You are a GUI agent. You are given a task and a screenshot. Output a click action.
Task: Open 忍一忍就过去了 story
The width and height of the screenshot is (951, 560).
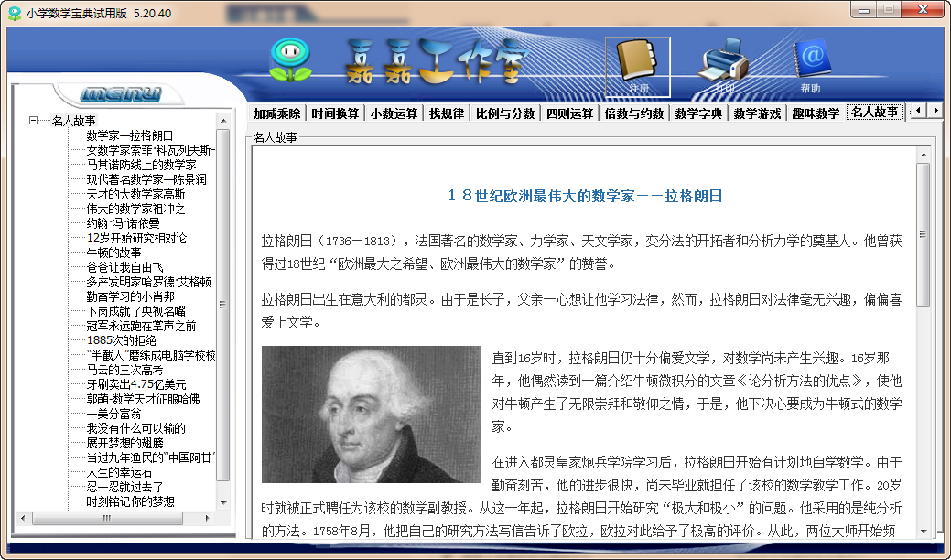click(125, 487)
